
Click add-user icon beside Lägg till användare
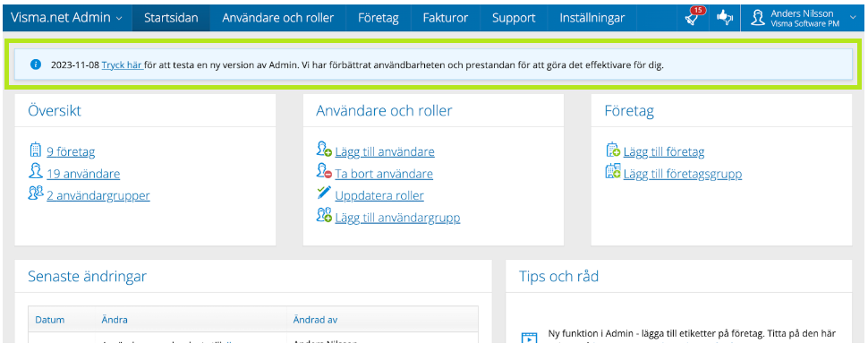[324, 150]
